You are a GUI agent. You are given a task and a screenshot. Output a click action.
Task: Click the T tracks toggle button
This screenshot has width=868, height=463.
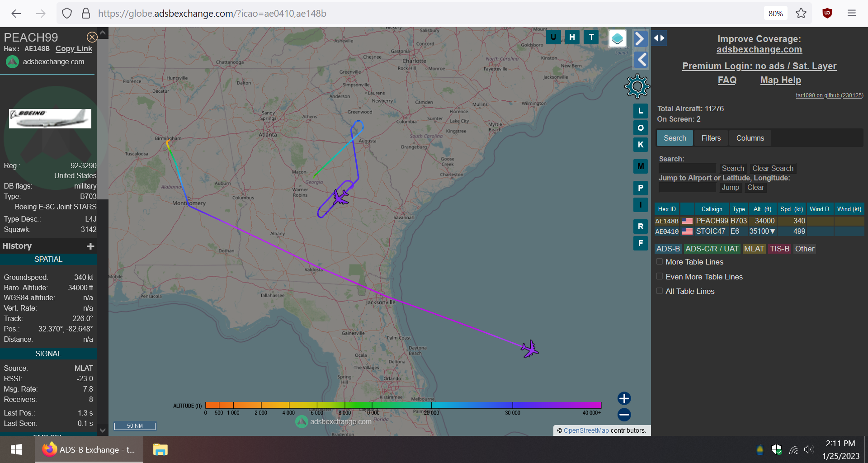tap(591, 37)
